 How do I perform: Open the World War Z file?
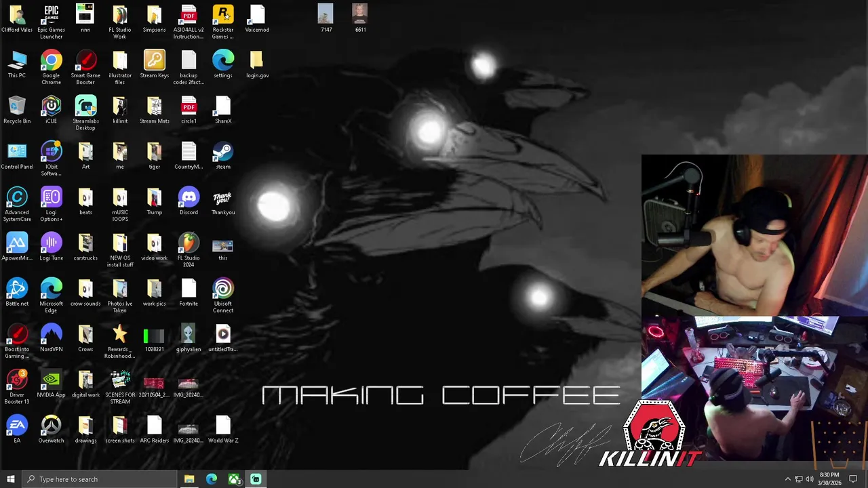pos(223,429)
